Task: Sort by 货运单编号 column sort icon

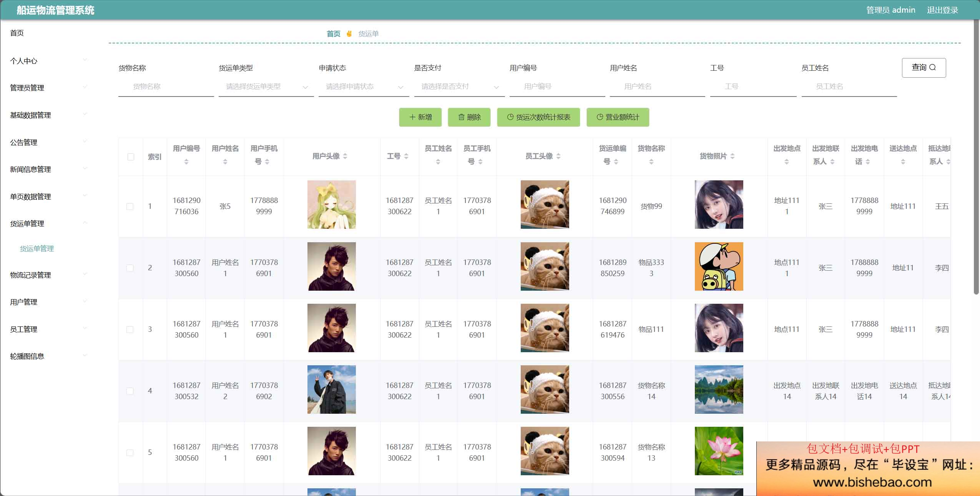Action: [x=616, y=162]
